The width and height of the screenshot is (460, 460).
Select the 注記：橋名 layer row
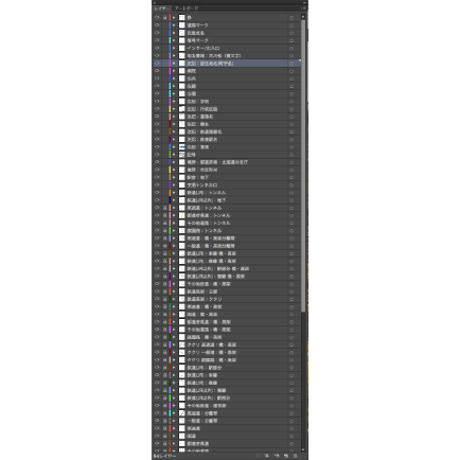coord(227,124)
